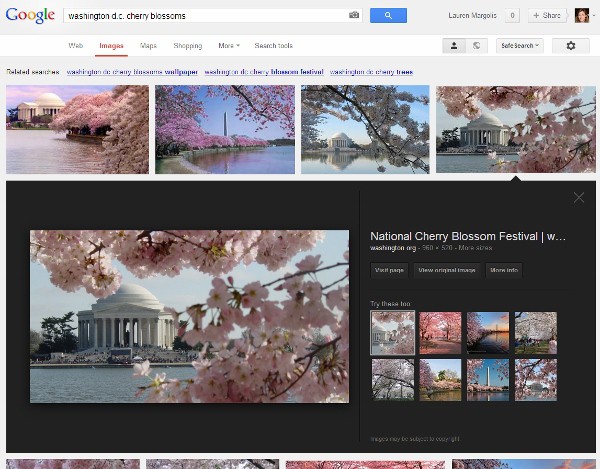Select the Images tab
This screenshot has width=600, height=469.
coord(111,46)
